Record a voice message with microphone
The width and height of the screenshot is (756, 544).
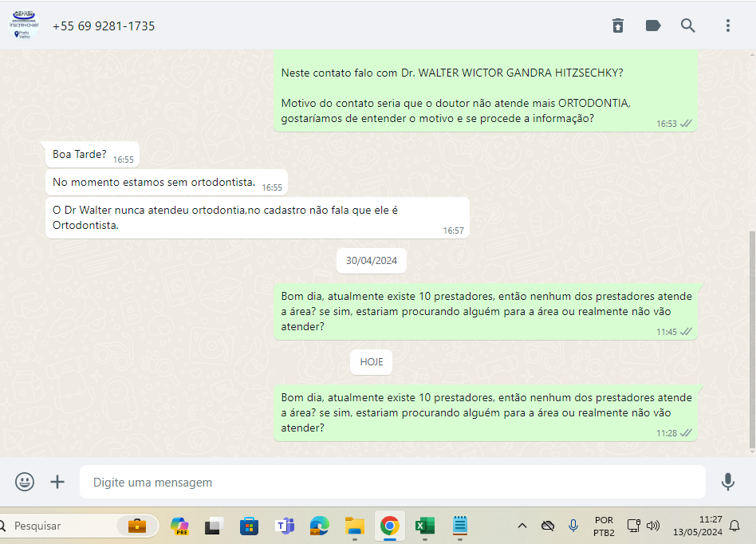coord(727,481)
